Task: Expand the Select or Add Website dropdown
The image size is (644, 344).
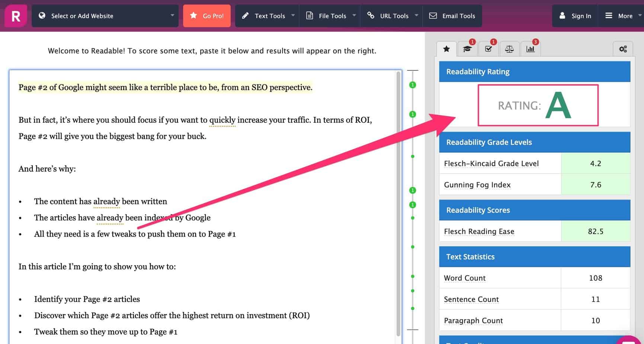Action: 105,16
